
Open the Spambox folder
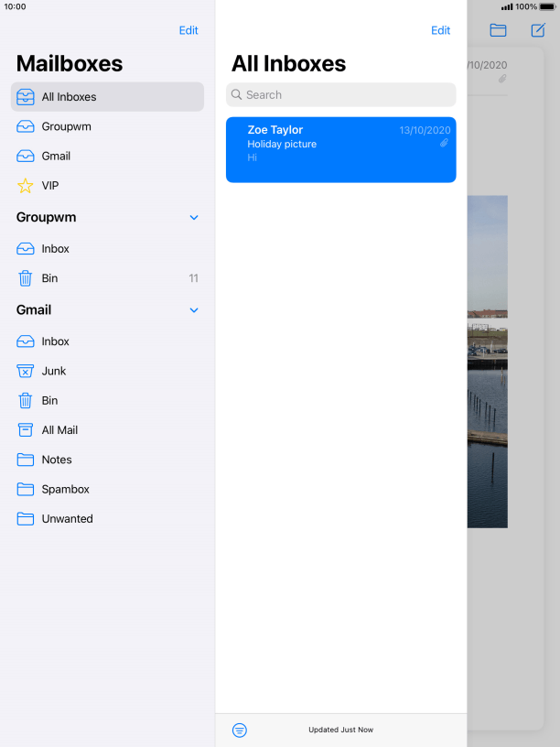click(x=107, y=489)
